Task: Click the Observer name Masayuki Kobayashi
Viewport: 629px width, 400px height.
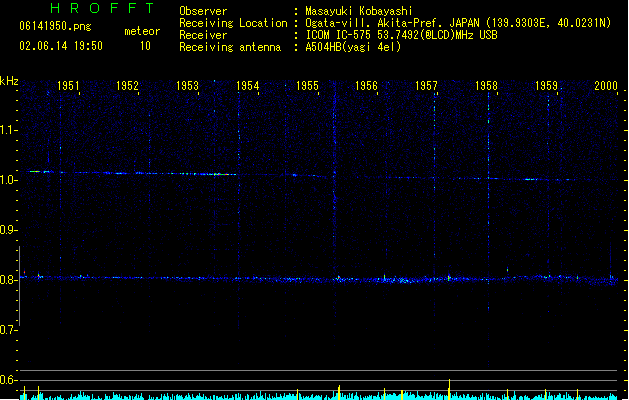Action: click(359, 11)
